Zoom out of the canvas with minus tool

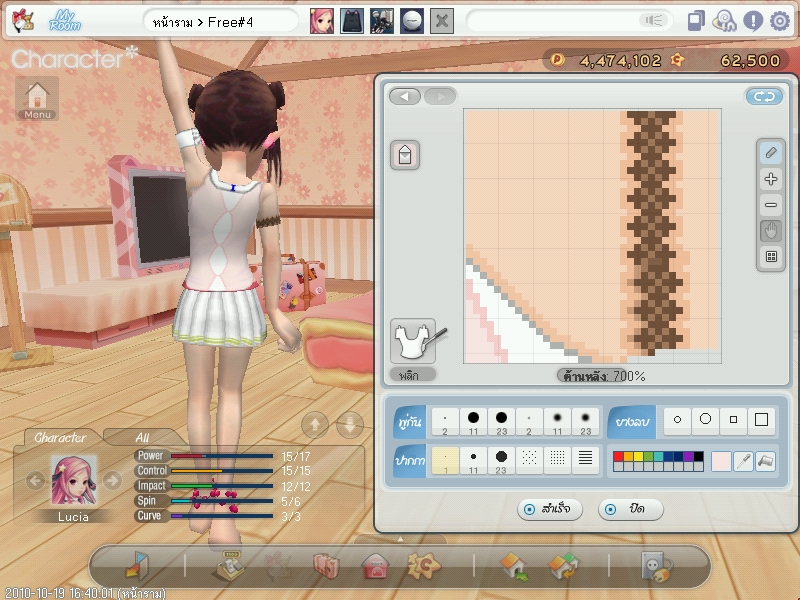(771, 205)
